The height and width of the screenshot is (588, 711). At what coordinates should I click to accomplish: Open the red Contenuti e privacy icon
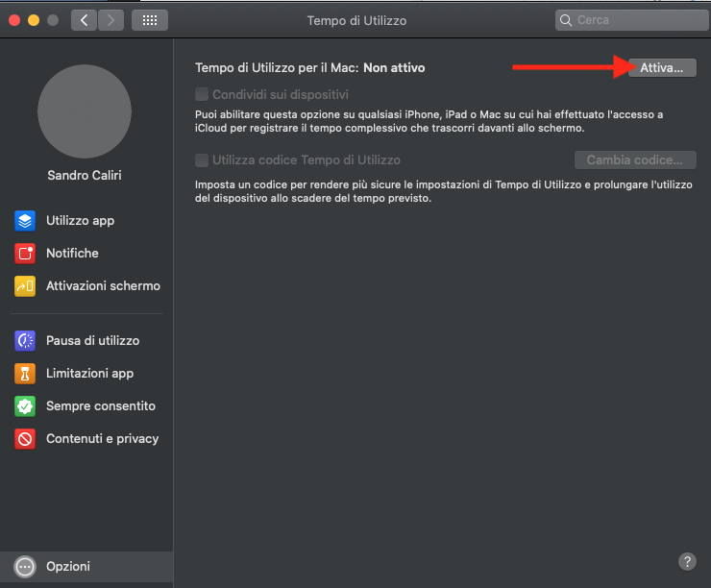25,439
